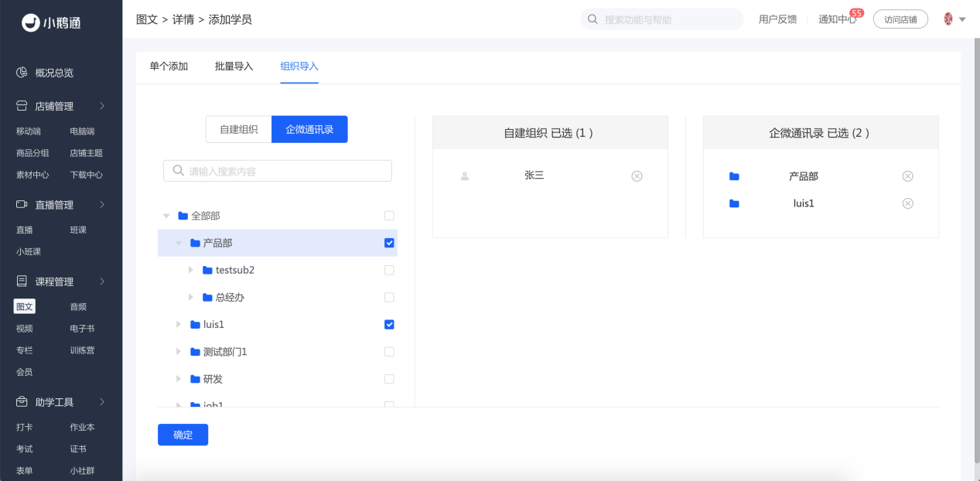The height and width of the screenshot is (481, 980).
Task: Expand the luis1 tree node
Action: coord(179,325)
